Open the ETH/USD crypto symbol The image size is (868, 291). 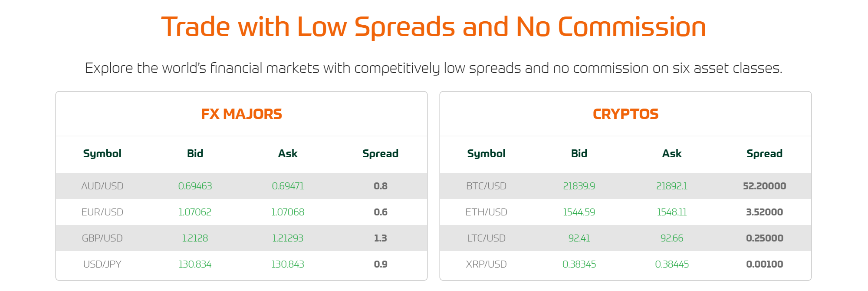[486, 212]
